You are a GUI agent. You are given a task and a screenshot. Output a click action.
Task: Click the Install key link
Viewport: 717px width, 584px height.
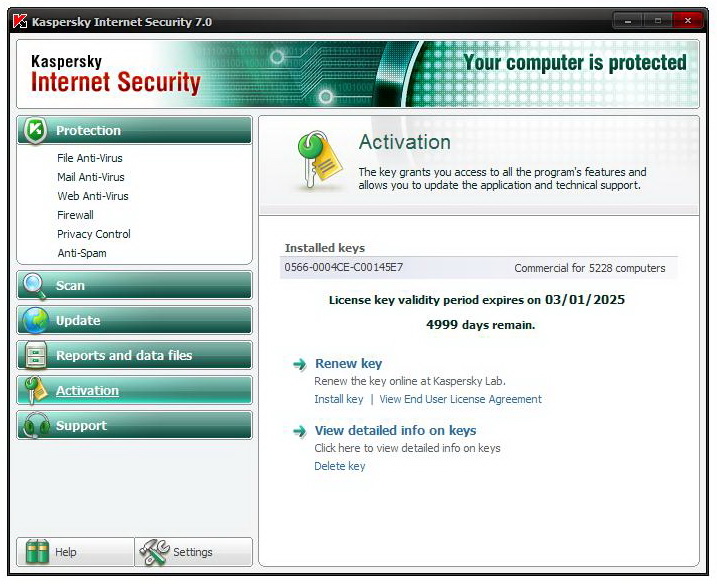pyautogui.click(x=339, y=399)
